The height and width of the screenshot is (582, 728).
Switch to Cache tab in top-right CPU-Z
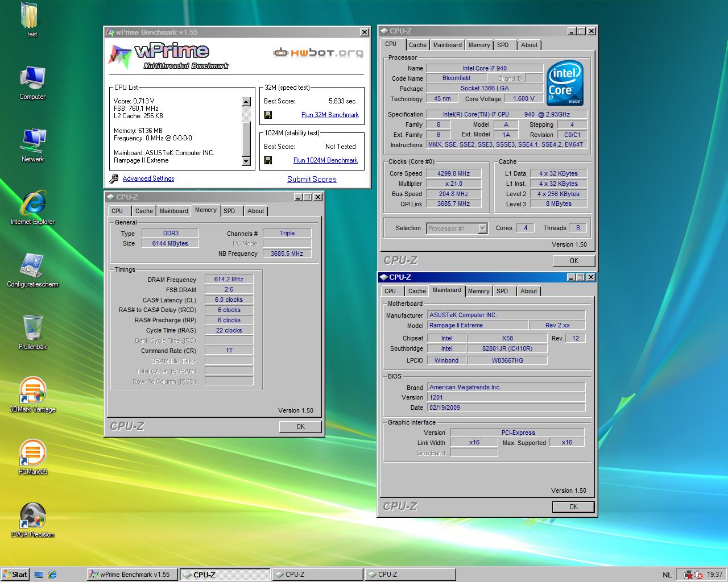tap(417, 45)
